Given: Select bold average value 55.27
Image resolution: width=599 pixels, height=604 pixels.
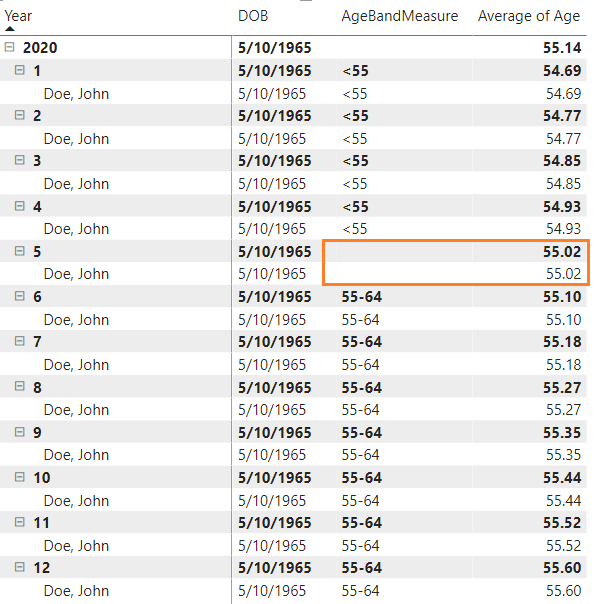Looking at the screenshot, I should (x=562, y=387).
